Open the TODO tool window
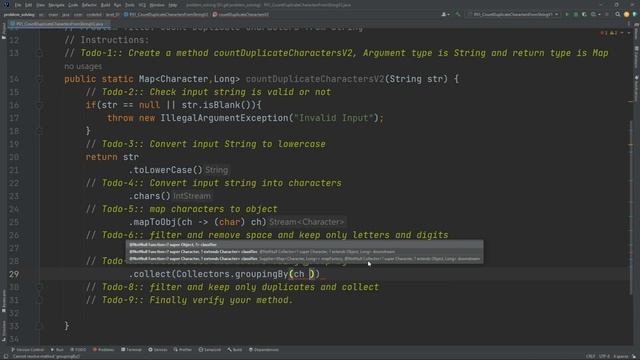 tap(78, 350)
